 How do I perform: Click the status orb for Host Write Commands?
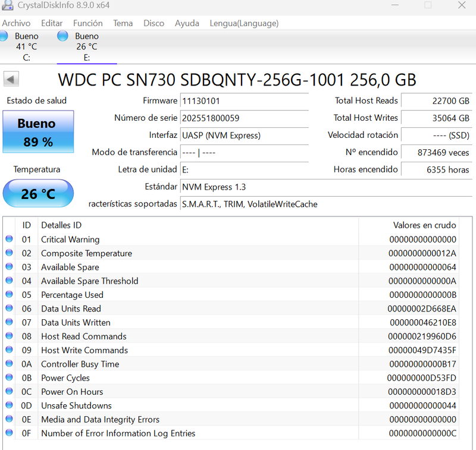[x=9, y=350]
